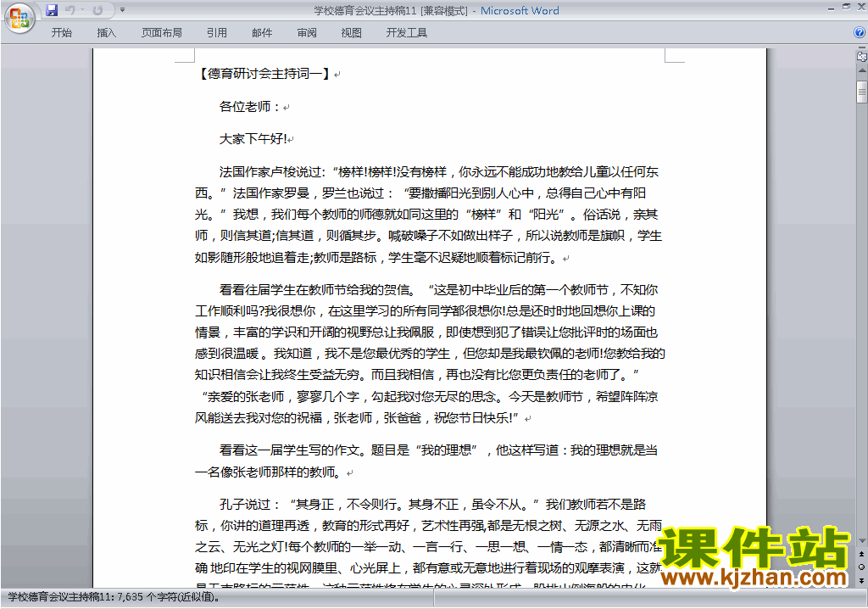This screenshot has width=868, height=609.
Task: Undo the last action
Action: click(70, 10)
